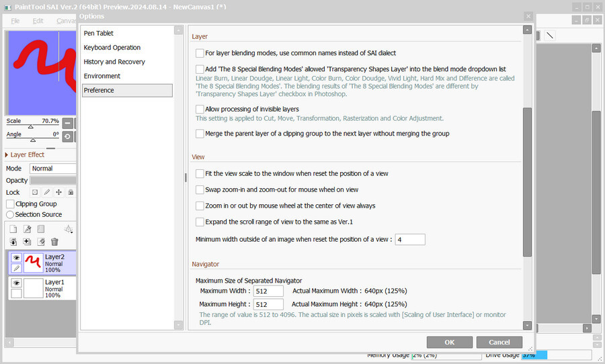
Task: Click the zoom out minus button beside Scale
Action: (67, 124)
